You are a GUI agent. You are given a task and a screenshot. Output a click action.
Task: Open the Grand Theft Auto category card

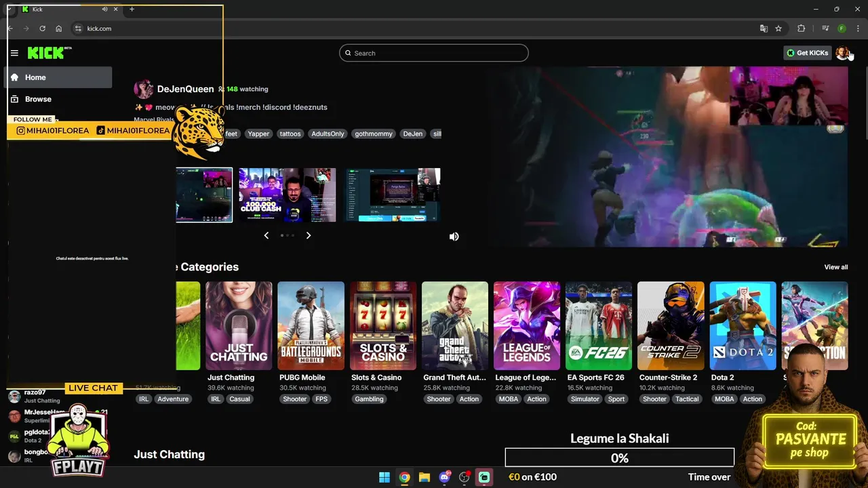point(455,326)
